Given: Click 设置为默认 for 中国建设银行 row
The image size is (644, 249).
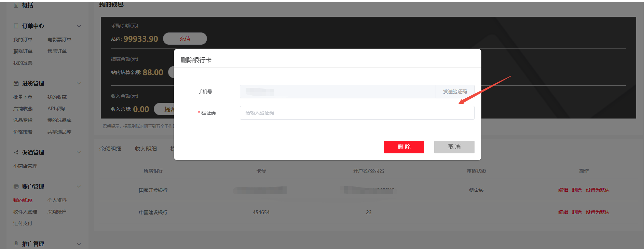Looking at the screenshot, I should 598,212.
